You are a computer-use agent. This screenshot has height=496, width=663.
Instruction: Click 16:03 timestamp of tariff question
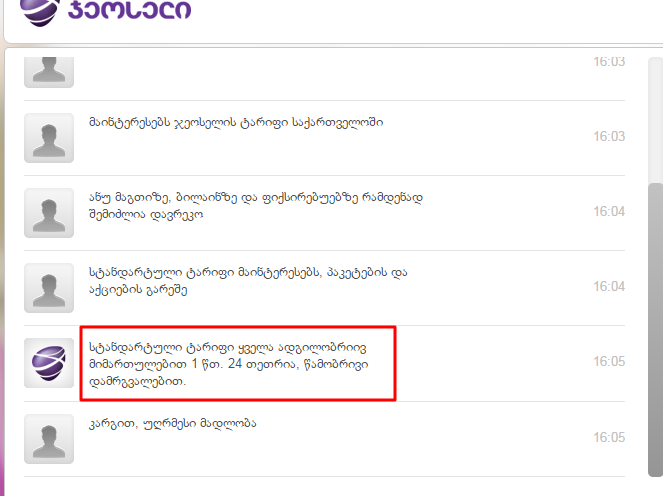[609, 136]
